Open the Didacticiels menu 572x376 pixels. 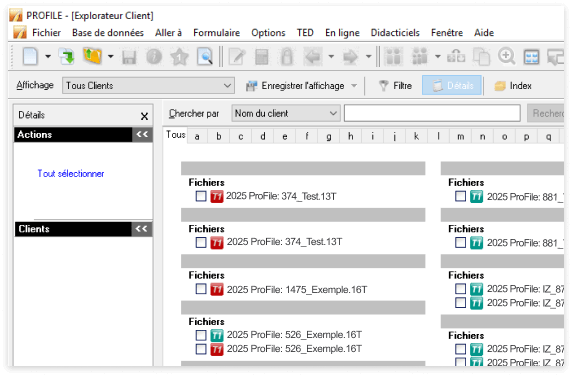395,33
